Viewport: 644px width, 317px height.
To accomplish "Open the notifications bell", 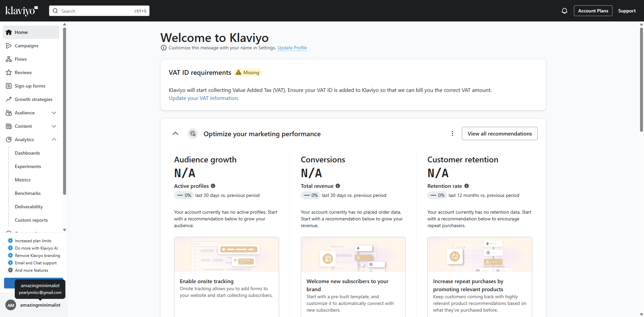I will pyautogui.click(x=565, y=11).
